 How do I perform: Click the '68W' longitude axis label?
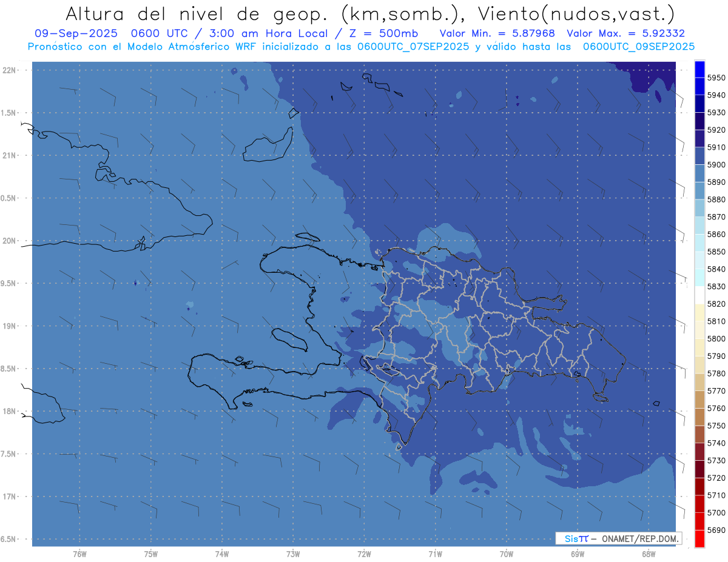649,554
